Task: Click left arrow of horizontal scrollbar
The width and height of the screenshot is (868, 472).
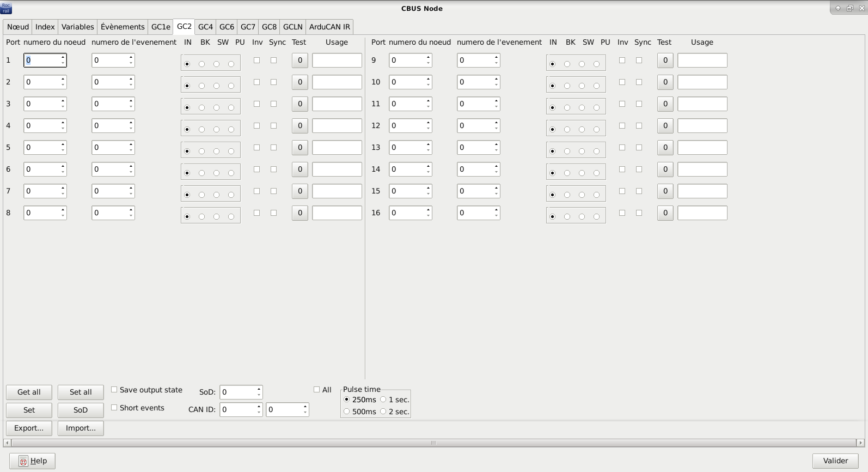Action: point(7,443)
